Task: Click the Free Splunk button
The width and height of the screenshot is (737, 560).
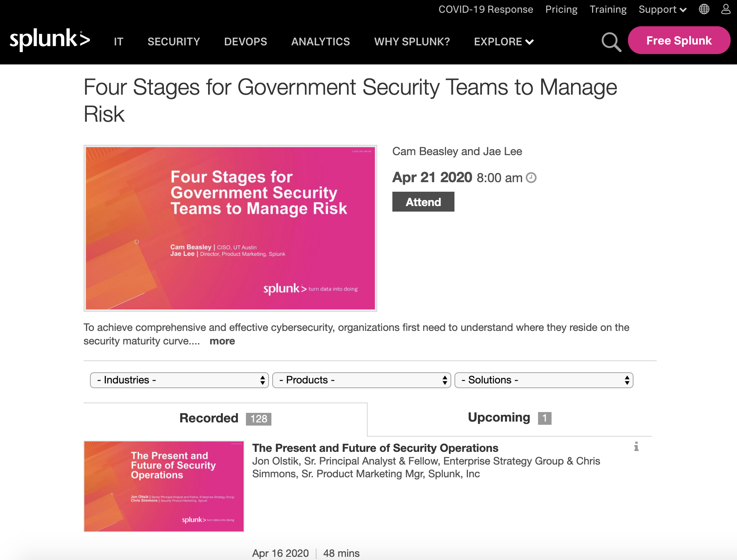Action: (x=679, y=40)
